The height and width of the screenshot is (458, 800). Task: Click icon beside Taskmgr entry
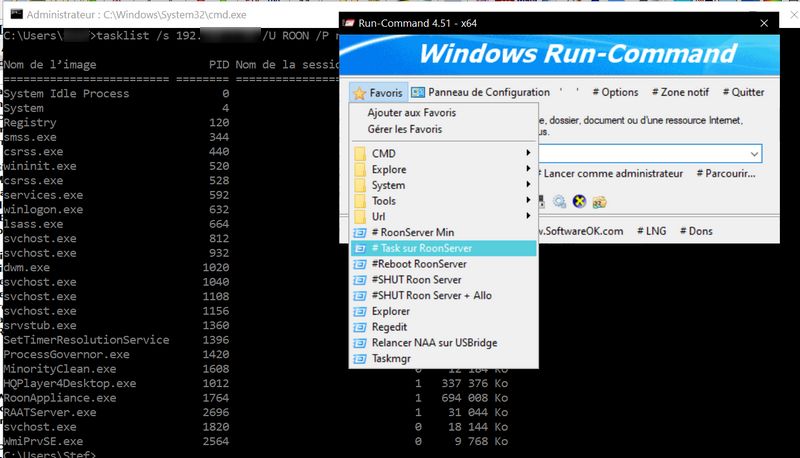[360, 359]
